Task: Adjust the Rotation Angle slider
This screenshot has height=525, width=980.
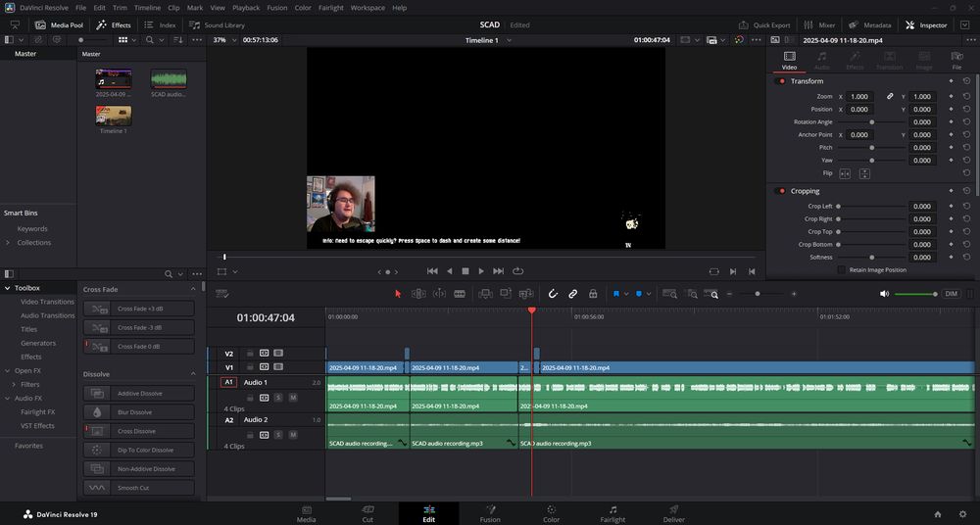Action: pos(872,121)
